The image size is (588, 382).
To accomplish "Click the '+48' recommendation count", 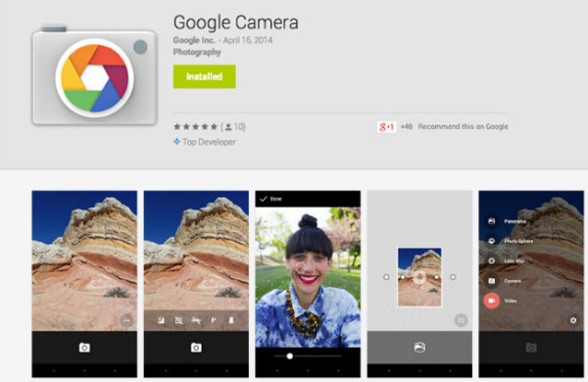I will 407,126.
